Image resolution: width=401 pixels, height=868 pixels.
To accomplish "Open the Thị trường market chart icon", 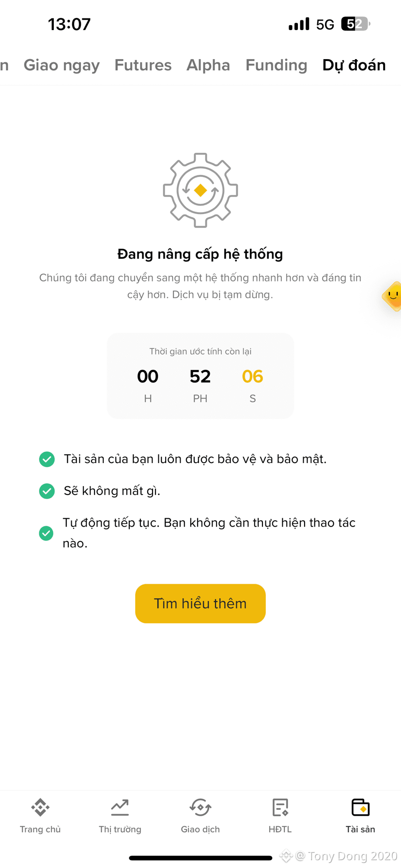I will point(120,807).
